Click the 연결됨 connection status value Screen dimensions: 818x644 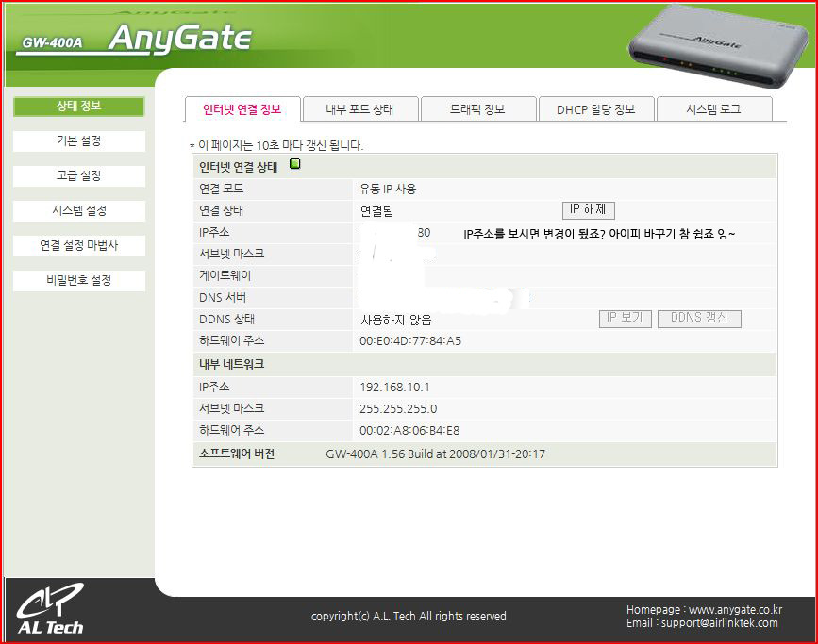pos(377,212)
